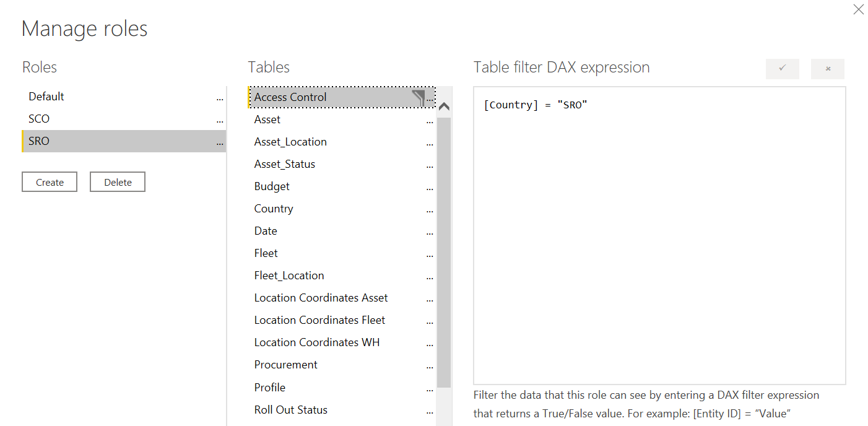868x426 pixels.
Task: Select the Asset_Location table
Action: click(342, 142)
